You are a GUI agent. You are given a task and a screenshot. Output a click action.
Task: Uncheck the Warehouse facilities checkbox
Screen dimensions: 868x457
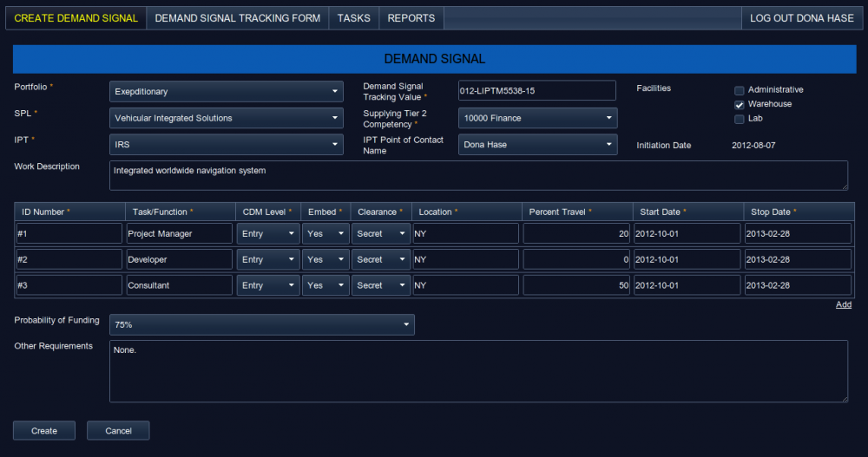(x=740, y=104)
